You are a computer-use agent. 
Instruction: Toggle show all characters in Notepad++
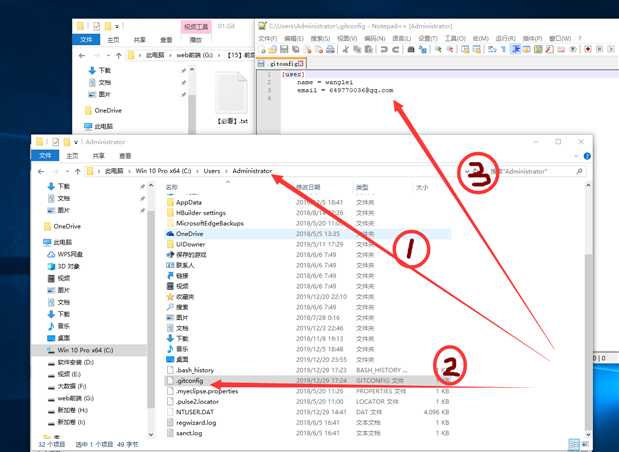(x=503, y=49)
